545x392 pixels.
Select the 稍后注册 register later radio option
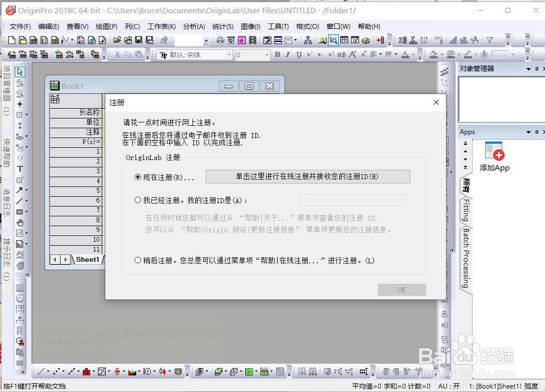point(138,260)
